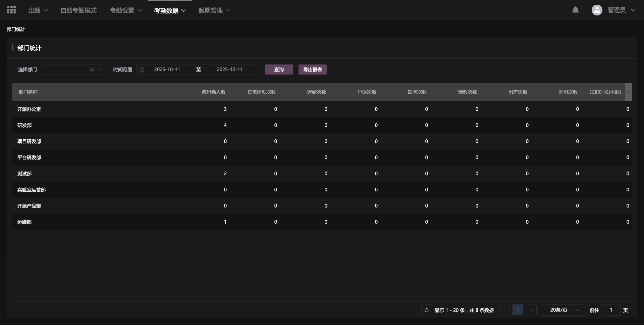This screenshot has width=644, height=325.
Task: Open the 假期管理 menu
Action: [x=214, y=10]
